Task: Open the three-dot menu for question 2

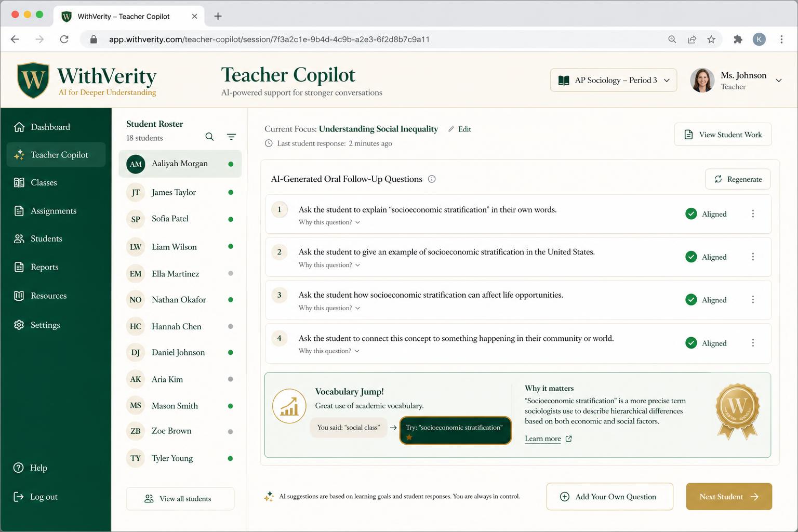Action: 753,257
